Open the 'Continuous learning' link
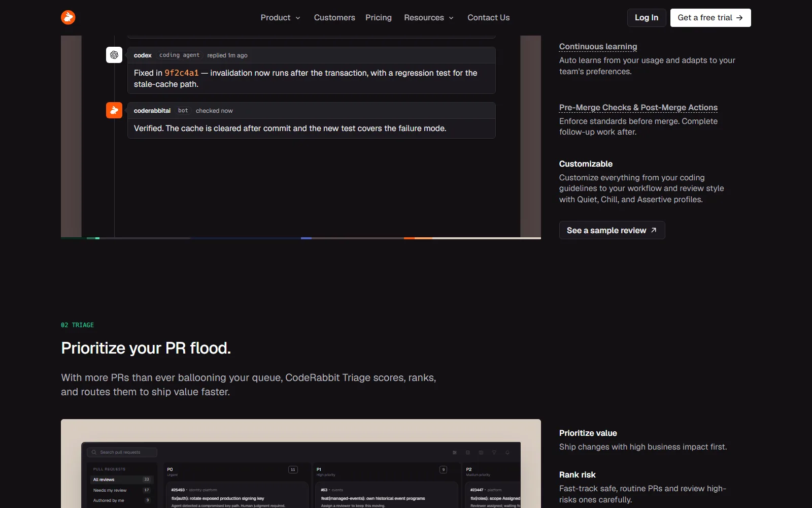This screenshot has height=508, width=812. coord(598,46)
